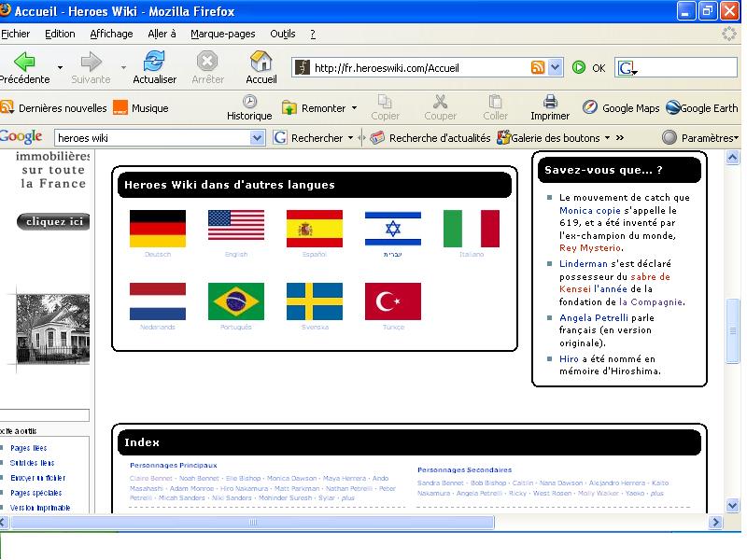Click the Actualiser reload icon
Image resolution: width=747 pixels, height=560 pixels.
[x=154, y=62]
